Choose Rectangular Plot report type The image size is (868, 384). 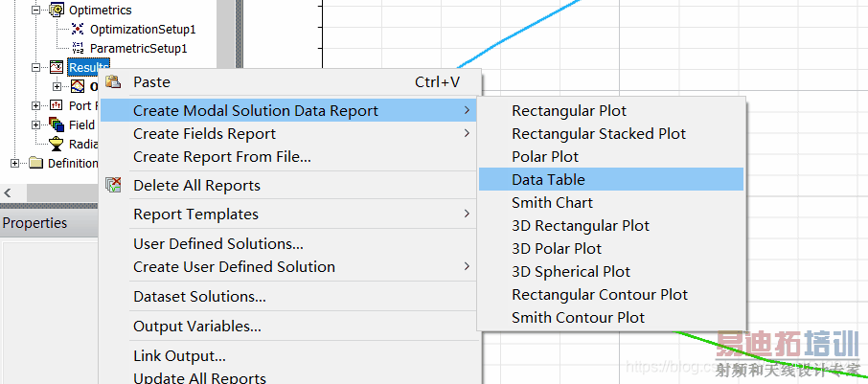pos(569,111)
